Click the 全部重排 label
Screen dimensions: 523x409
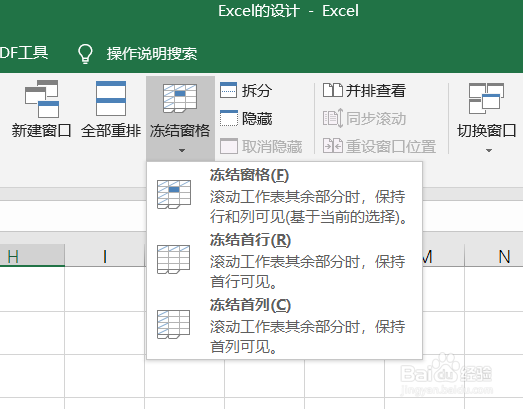click(111, 130)
